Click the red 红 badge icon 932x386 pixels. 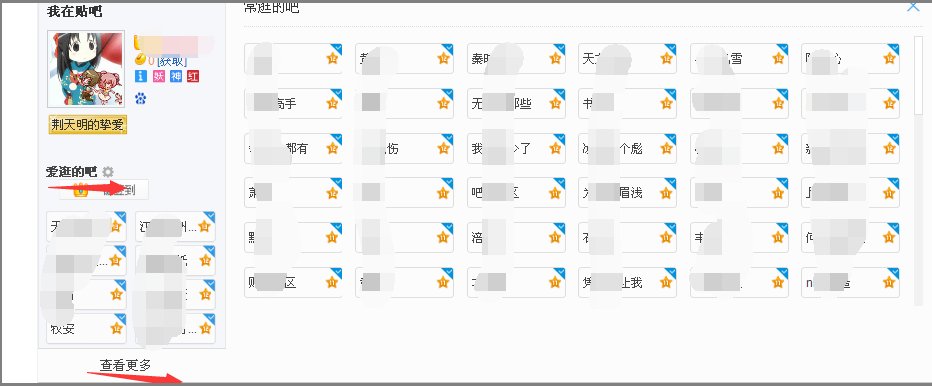coord(193,76)
